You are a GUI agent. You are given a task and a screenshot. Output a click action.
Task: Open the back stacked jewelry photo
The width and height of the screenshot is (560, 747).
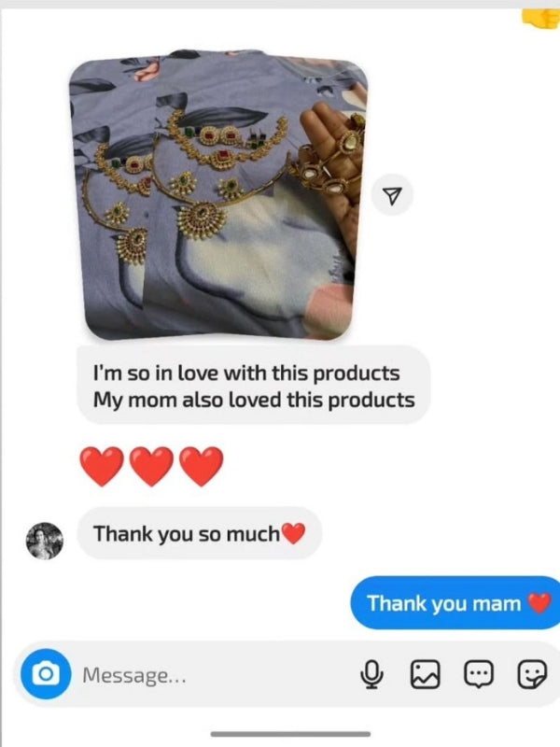pos(109,198)
